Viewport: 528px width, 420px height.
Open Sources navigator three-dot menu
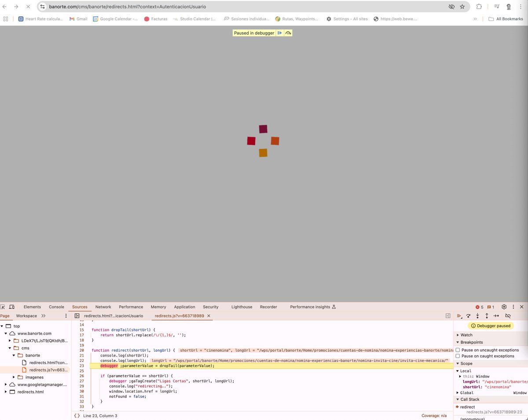tap(66, 316)
